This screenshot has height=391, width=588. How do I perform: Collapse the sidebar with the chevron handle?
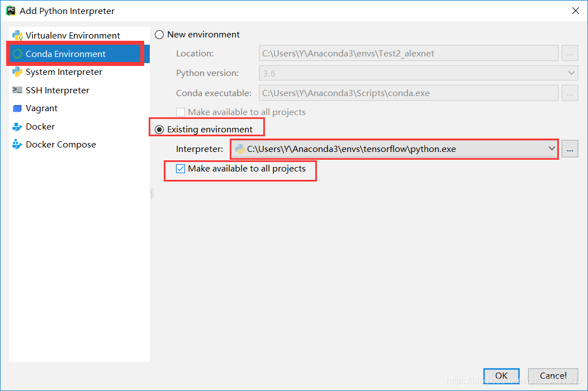point(151,195)
